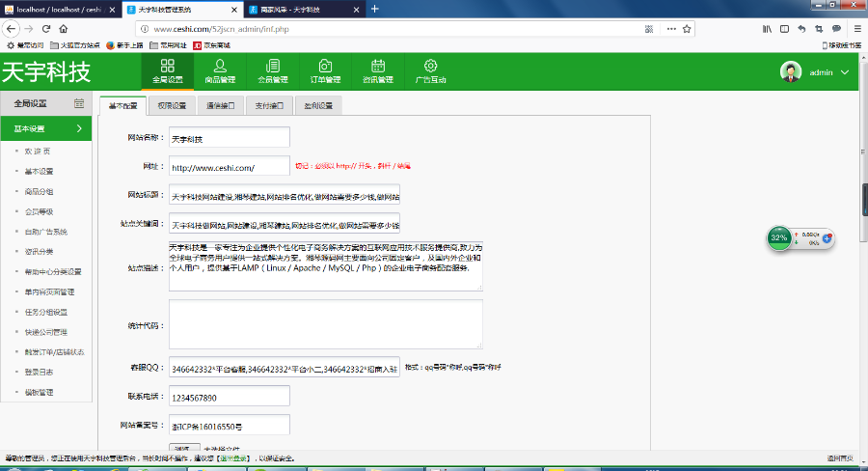The image size is (868, 471).
Task: Switch to the 通信接口 tab
Action: 220,105
